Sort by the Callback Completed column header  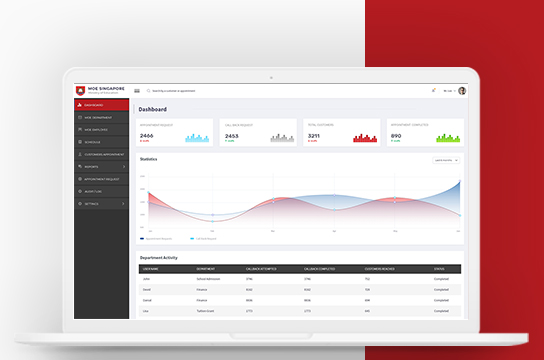(320, 269)
